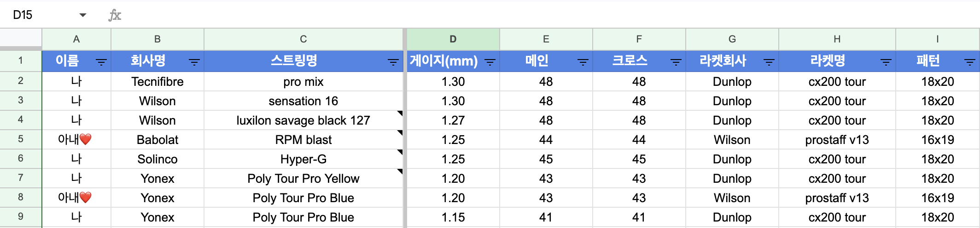The height and width of the screenshot is (228, 980).
Task: Select Yonex company cell in row 7
Action: (x=157, y=178)
